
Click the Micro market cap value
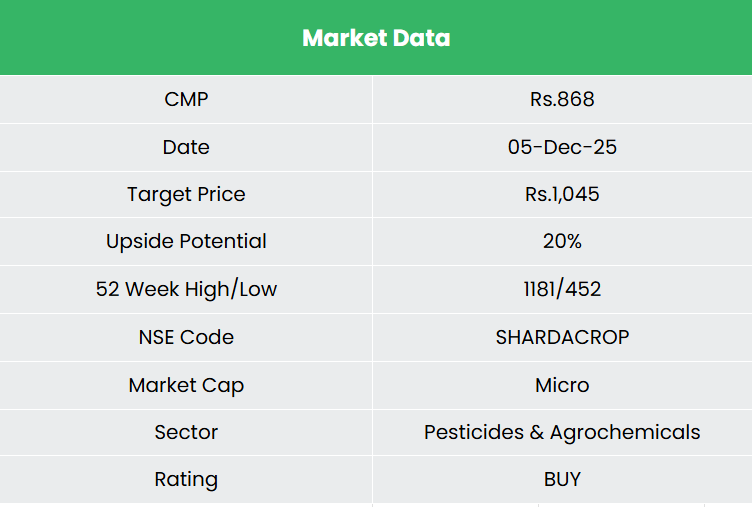562,385
